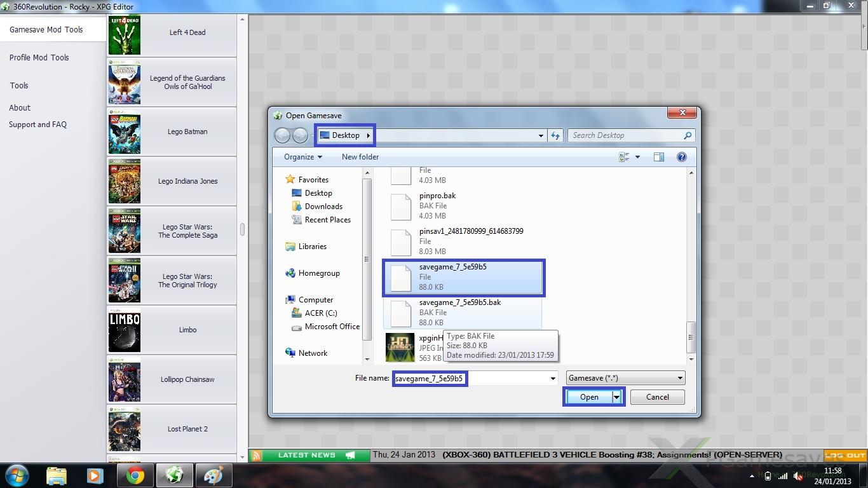Select Downloads in Favorites tree
Screen dimensions: 868x488
323,207
